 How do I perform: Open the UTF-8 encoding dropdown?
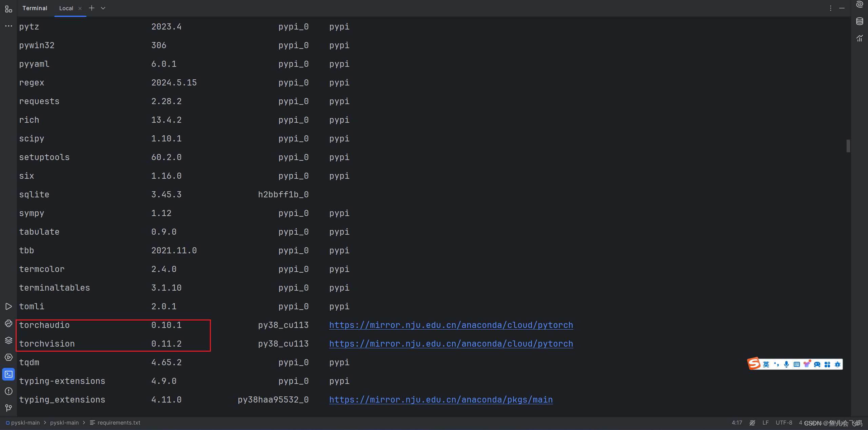(x=784, y=423)
